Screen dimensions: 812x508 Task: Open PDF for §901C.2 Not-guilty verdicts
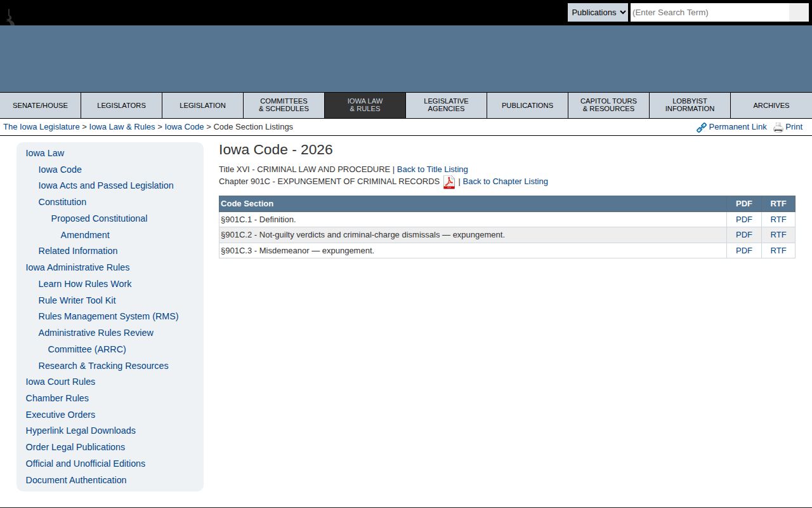(x=743, y=235)
